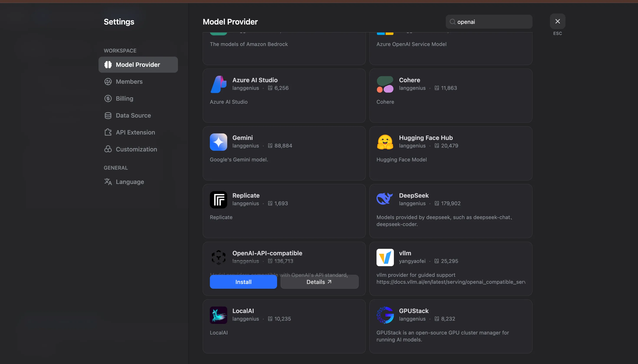The height and width of the screenshot is (364, 638).
Task: Click the vllm provider icon
Action: 385,257
